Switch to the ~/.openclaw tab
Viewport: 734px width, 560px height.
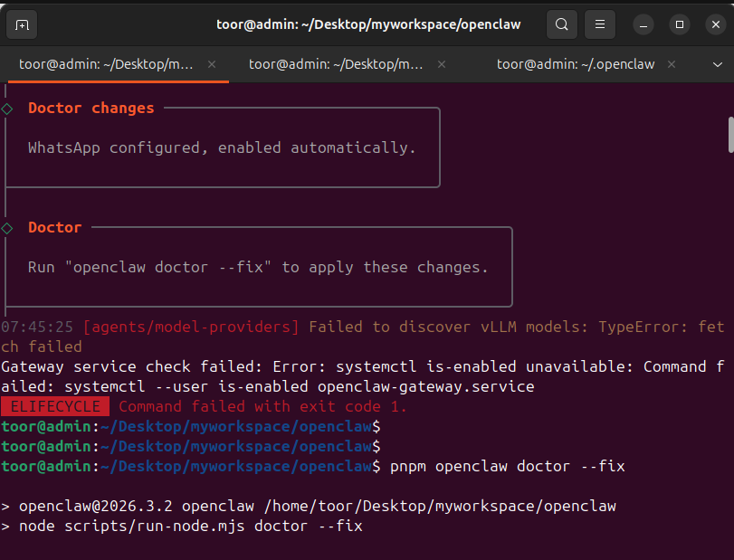tap(574, 64)
